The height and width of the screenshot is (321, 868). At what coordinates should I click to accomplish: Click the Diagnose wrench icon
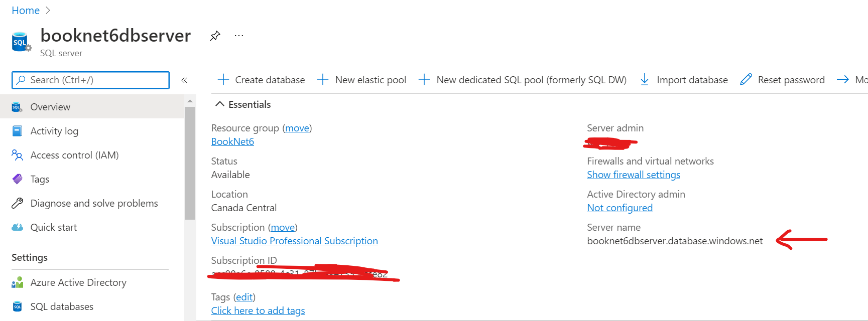click(x=17, y=203)
